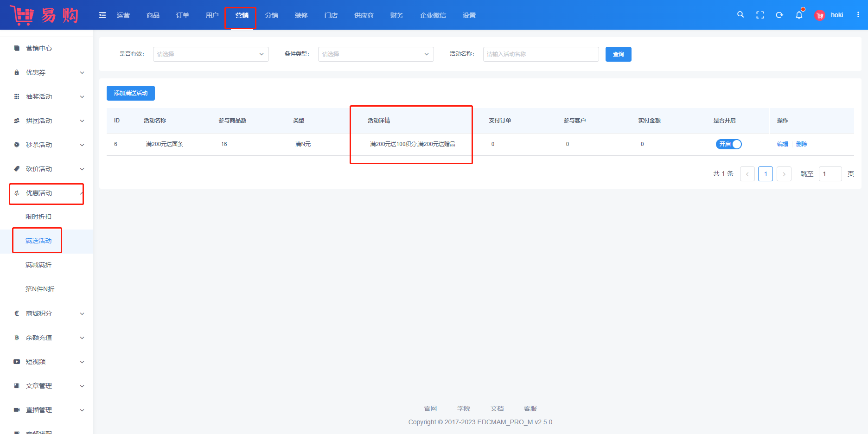Open the vertical three-dot more menu
868x434 pixels.
[858, 15]
